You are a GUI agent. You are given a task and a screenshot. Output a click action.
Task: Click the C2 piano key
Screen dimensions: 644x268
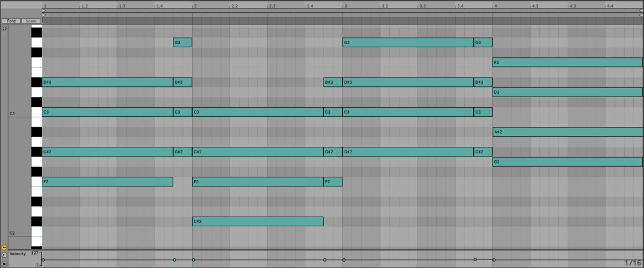[x=36, y=232]
